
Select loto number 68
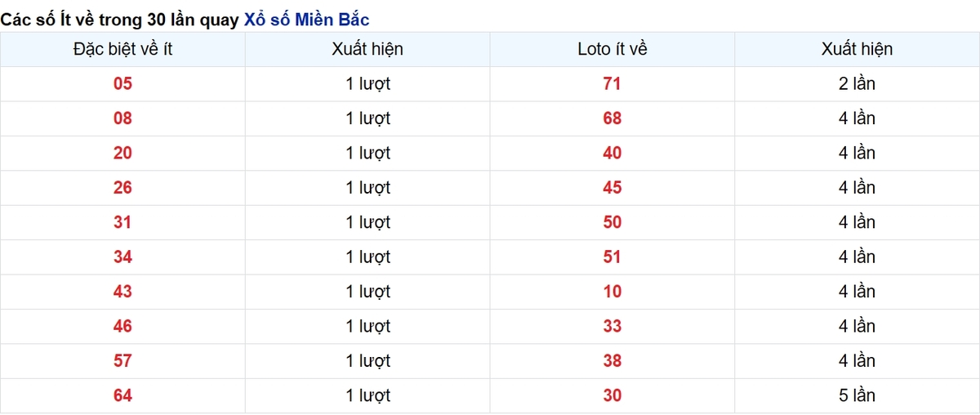[612, 118]
